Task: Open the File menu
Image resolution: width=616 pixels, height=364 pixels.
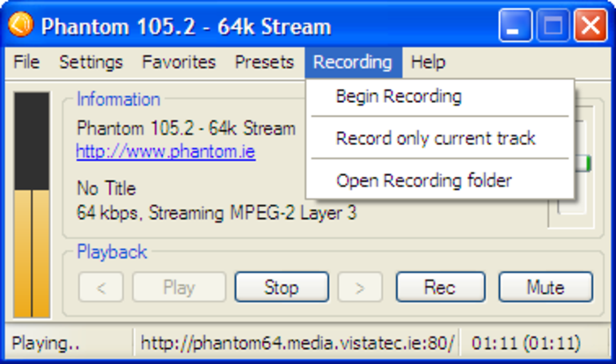Action: point(26,62)
